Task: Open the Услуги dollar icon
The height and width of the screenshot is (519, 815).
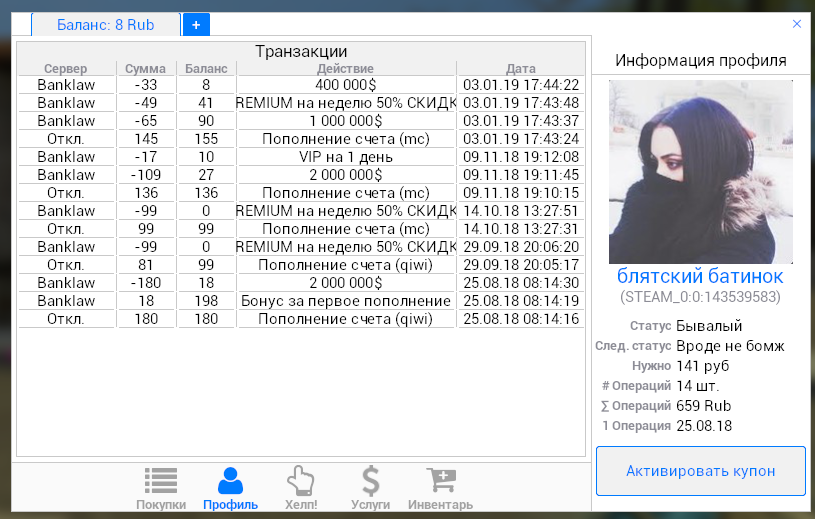Action: [x=370, y=481]
